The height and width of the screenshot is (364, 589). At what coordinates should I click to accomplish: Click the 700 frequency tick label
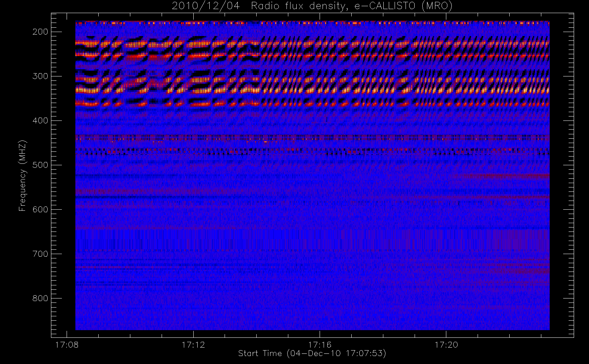pyautogui.click(x=40, y=254)
